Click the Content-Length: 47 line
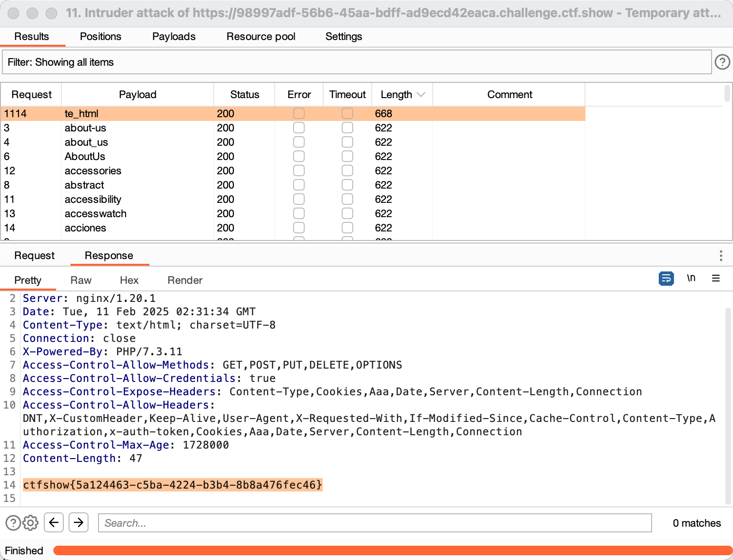Screen dimensions: 733x560 point(82,458)
